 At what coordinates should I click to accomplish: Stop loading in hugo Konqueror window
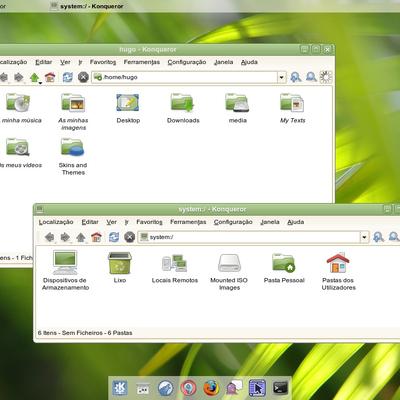(83, 77)
